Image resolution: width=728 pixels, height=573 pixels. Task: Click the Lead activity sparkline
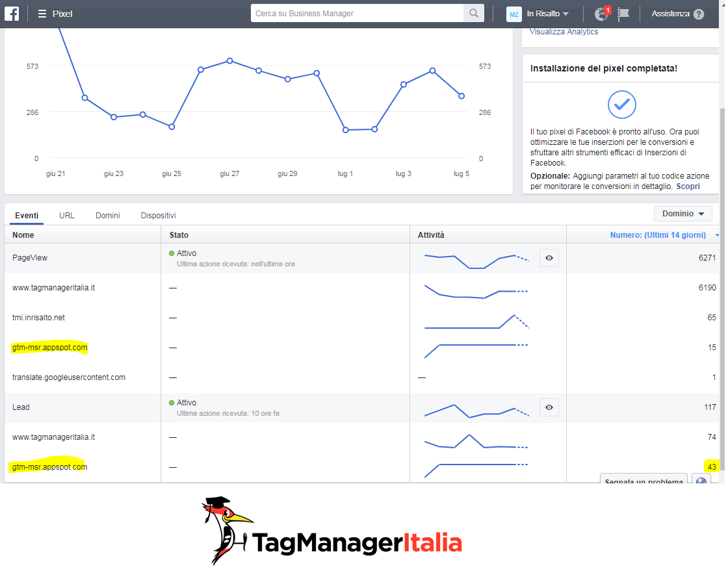pos(476,411)
